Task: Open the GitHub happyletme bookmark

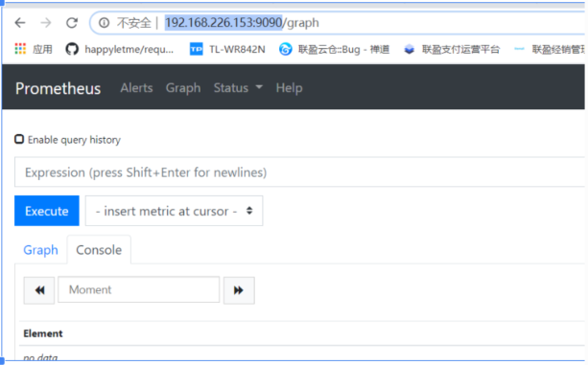Action: coord(119,49)
